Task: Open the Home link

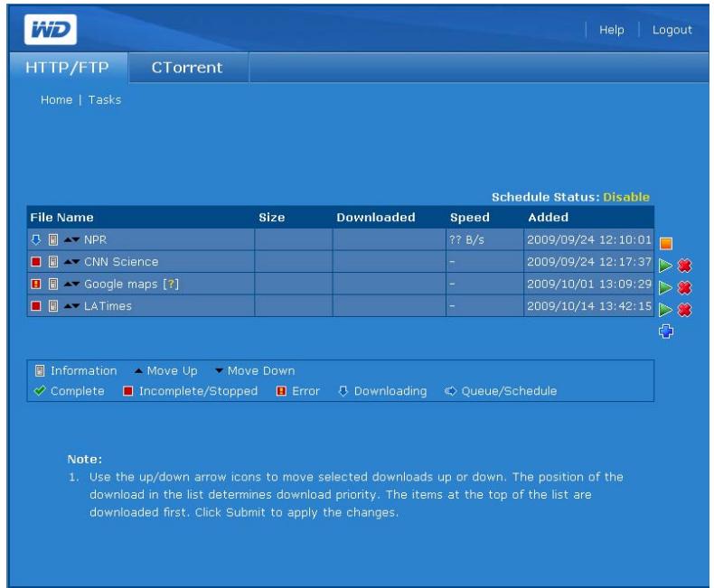Action: pos(56,99)
